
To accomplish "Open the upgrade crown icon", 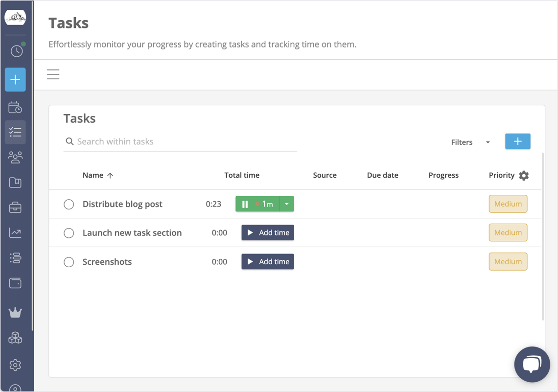I will click(x=15, y=312).
